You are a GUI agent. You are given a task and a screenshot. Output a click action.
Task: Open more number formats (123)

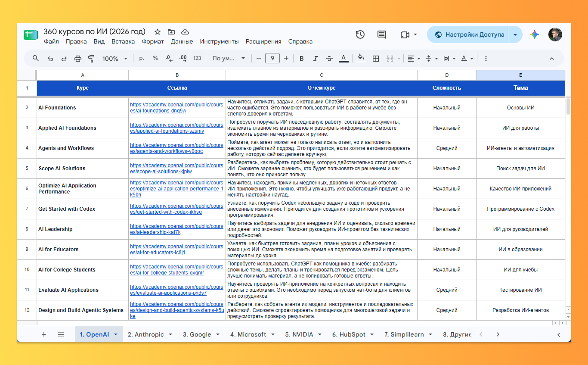197,58
